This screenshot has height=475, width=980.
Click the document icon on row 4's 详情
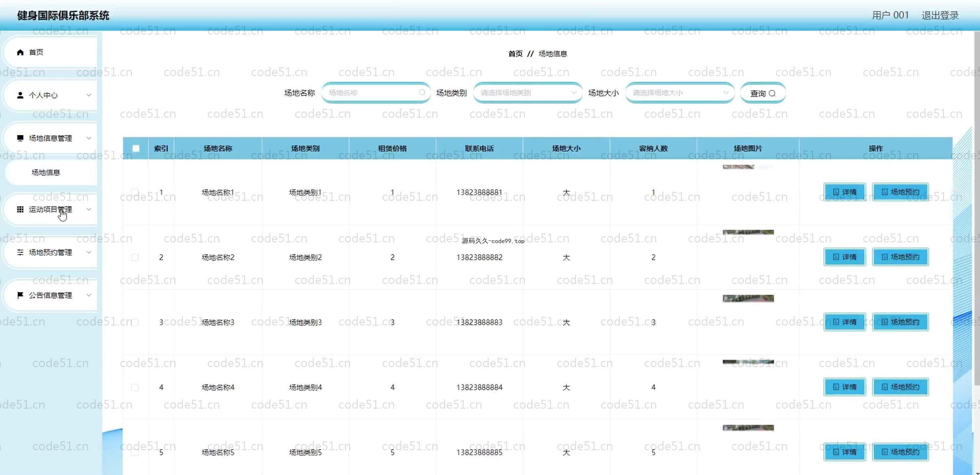click(836, 387)
